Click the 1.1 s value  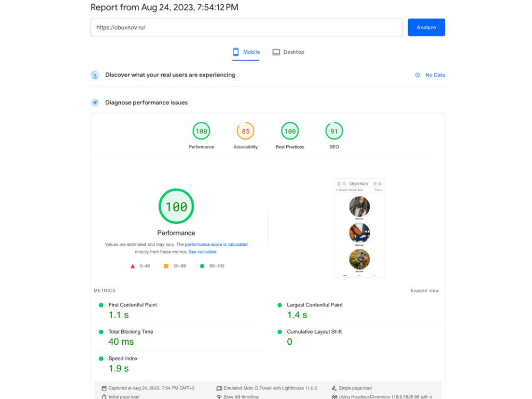click(x=119, y=315)
